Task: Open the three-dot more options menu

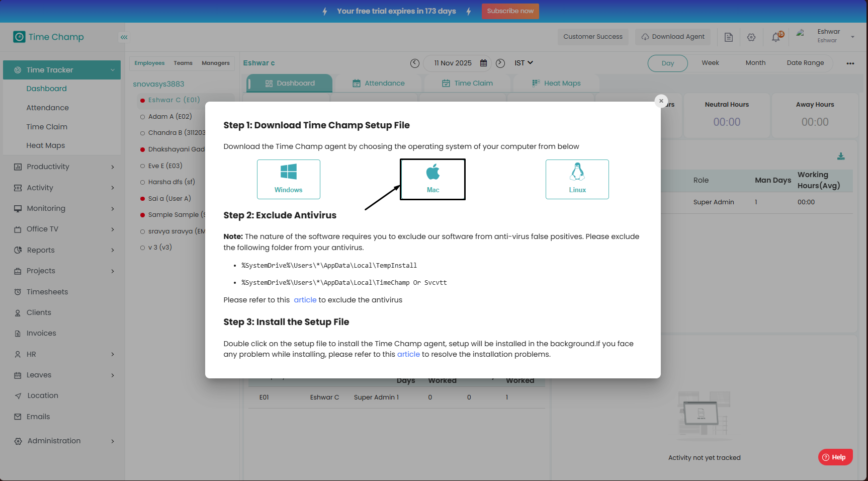Action: pyautogui.click(x=850, y=63)
